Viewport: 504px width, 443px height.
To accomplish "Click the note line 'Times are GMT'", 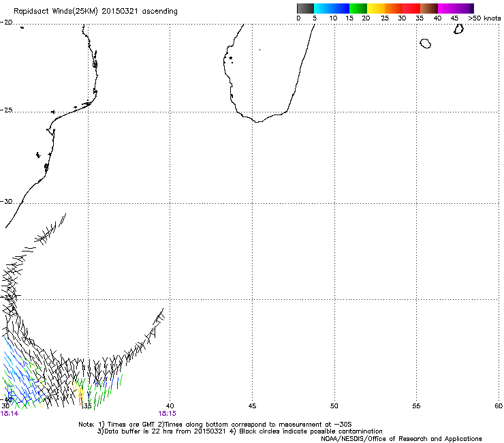I will [x=130, y=425].
